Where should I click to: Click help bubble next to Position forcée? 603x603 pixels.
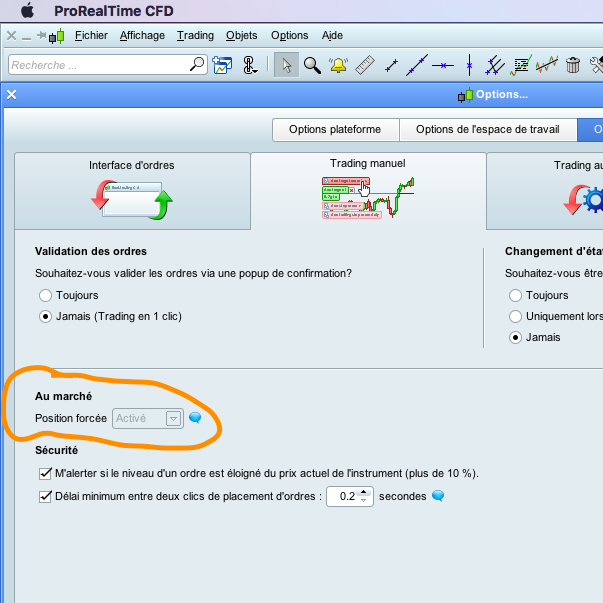(x=195, y=418)
